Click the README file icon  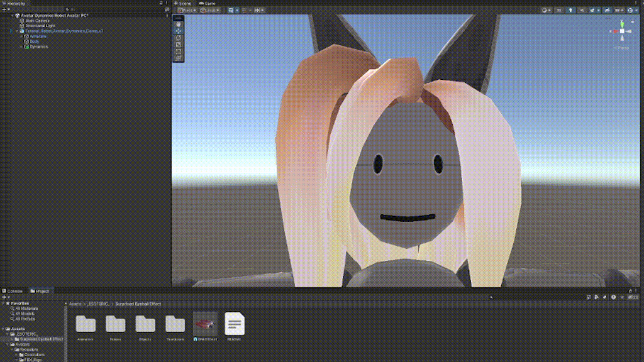(x=235, y=324)
